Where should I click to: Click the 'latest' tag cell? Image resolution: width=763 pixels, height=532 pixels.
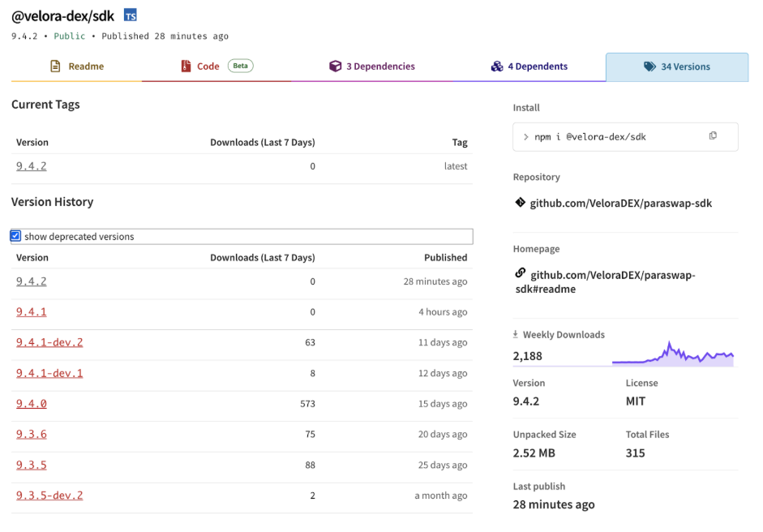(456, 166)
